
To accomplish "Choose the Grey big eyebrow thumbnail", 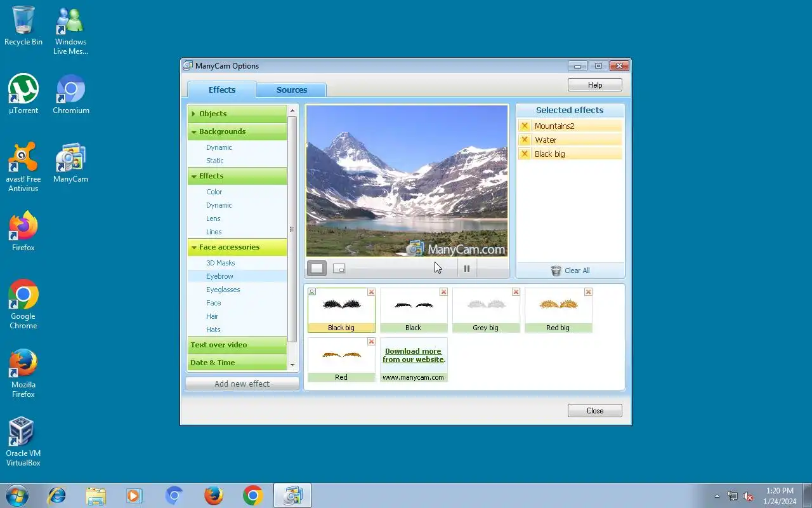I will (x=486, y=310).
